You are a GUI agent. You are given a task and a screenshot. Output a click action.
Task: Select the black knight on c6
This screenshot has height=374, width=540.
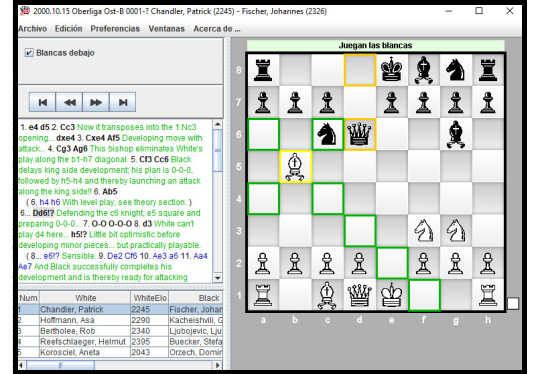[328, 134]
